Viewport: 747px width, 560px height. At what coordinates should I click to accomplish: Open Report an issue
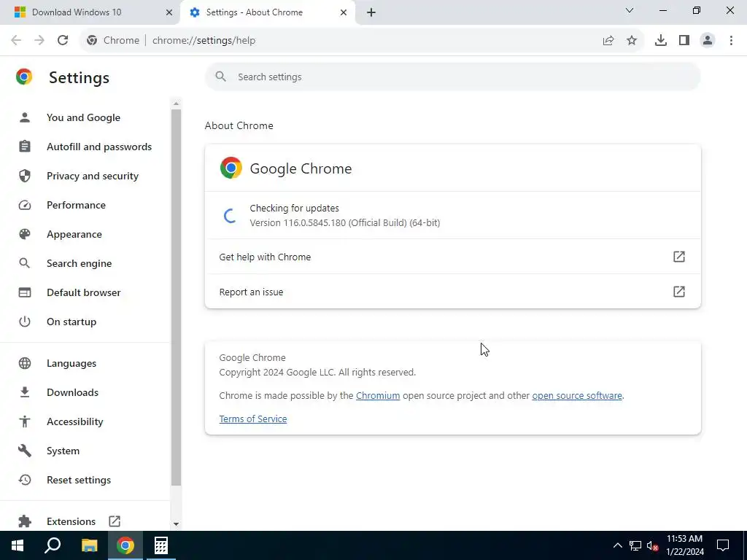[x=452, y=292]
